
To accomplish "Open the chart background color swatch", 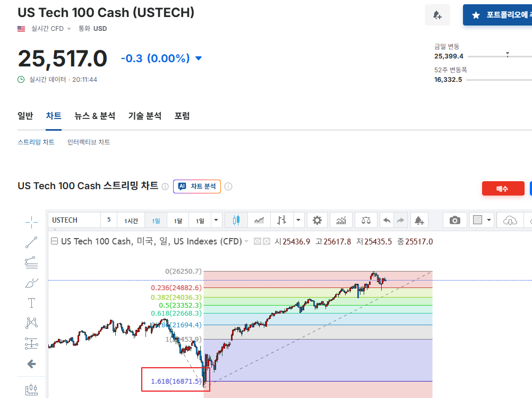I will click(478, 219).
